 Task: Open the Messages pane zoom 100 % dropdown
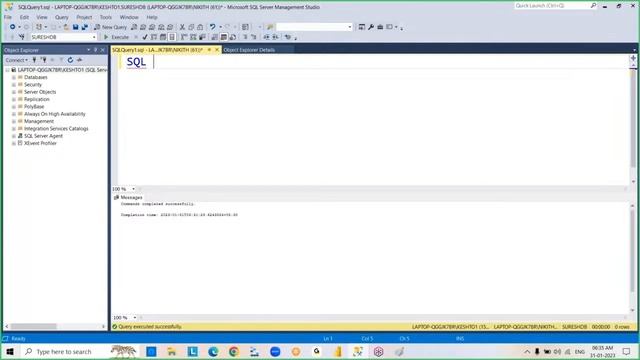click(134, 318)
